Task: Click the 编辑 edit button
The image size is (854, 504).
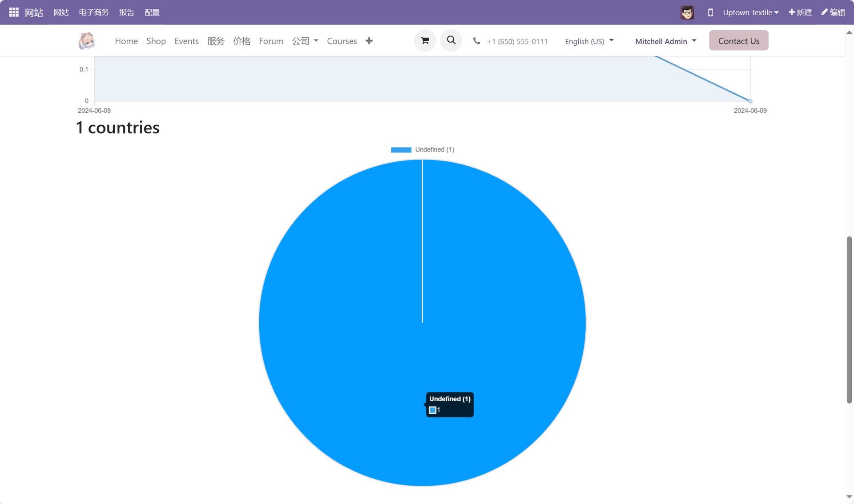Action: click(x=833, y=12)
